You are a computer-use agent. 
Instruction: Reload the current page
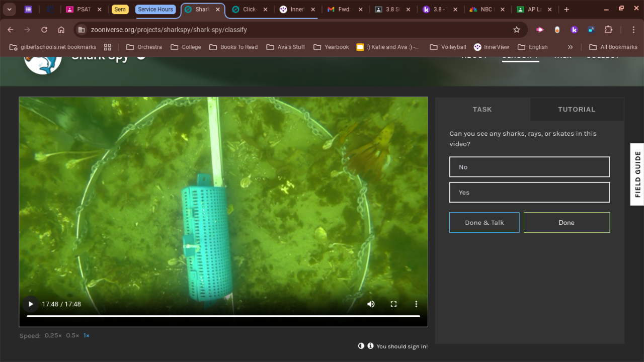[x=44, y=30]
